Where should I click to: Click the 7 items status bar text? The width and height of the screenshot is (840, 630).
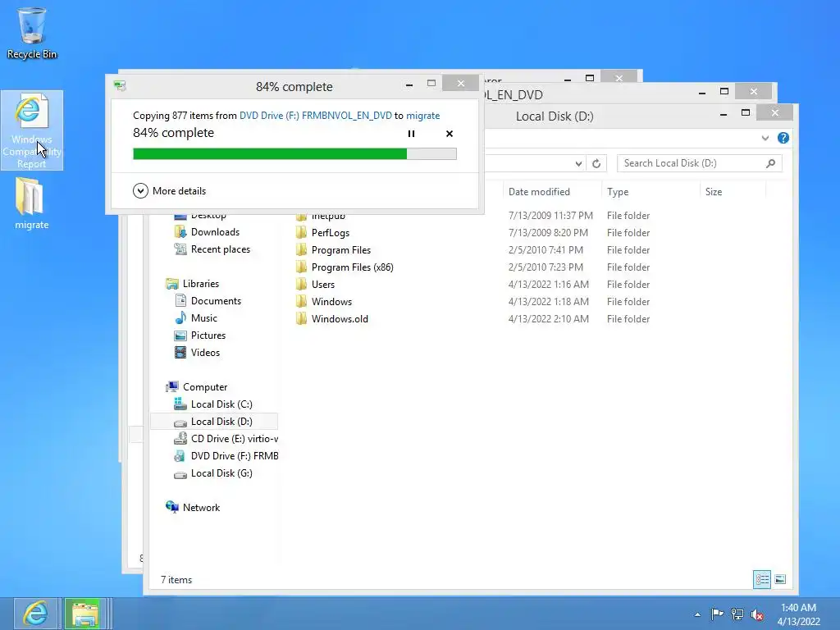point(176,580)
